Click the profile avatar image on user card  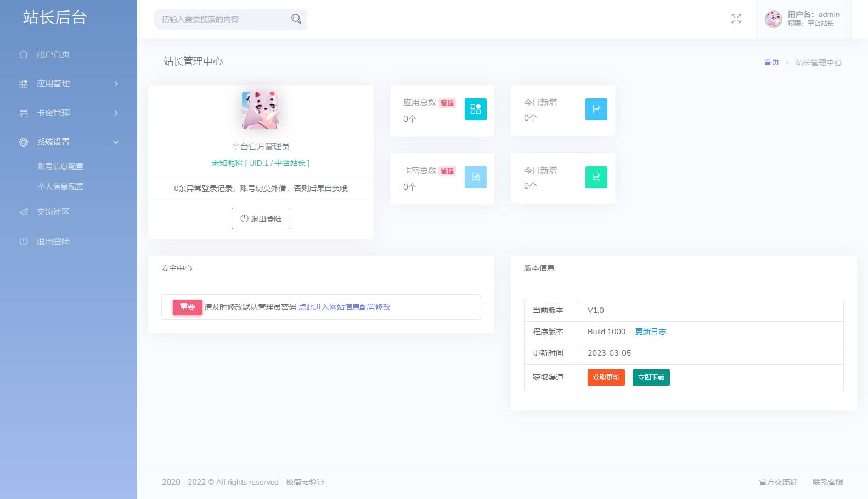pos(261,110)
